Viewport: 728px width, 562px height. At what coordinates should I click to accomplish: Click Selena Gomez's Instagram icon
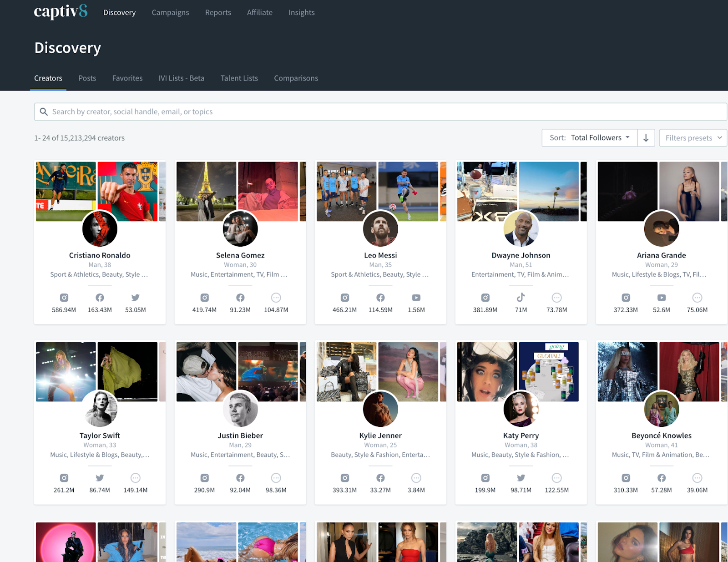pos(205,298)
